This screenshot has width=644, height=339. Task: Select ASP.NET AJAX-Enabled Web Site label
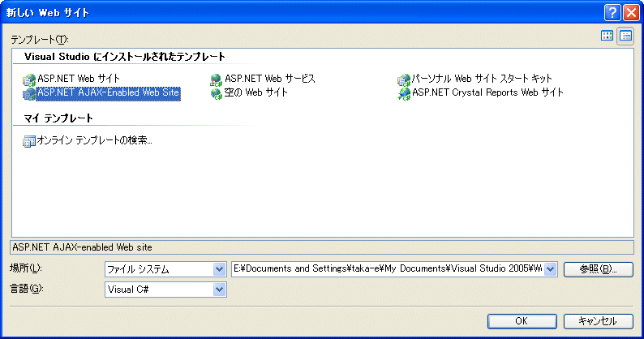tap(109, 93)
